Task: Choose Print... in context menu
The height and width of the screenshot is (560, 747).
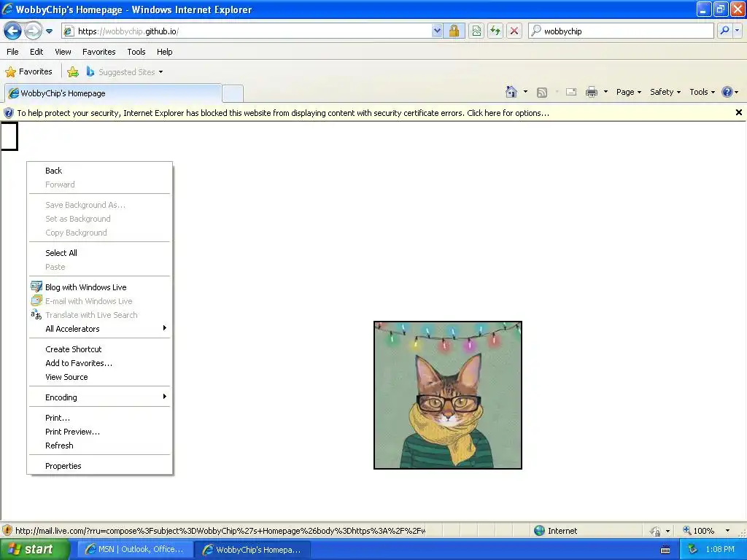Action: click(x=99, y=418)
